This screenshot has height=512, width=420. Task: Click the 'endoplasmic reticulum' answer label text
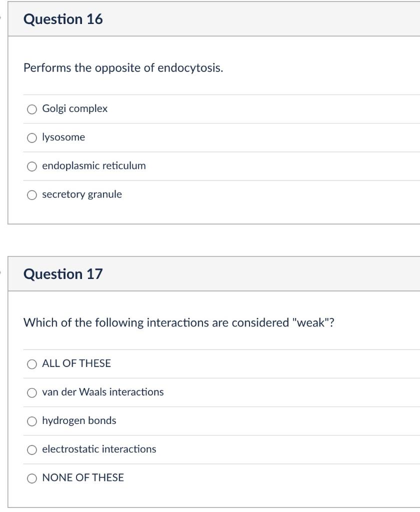pos(94,165)
